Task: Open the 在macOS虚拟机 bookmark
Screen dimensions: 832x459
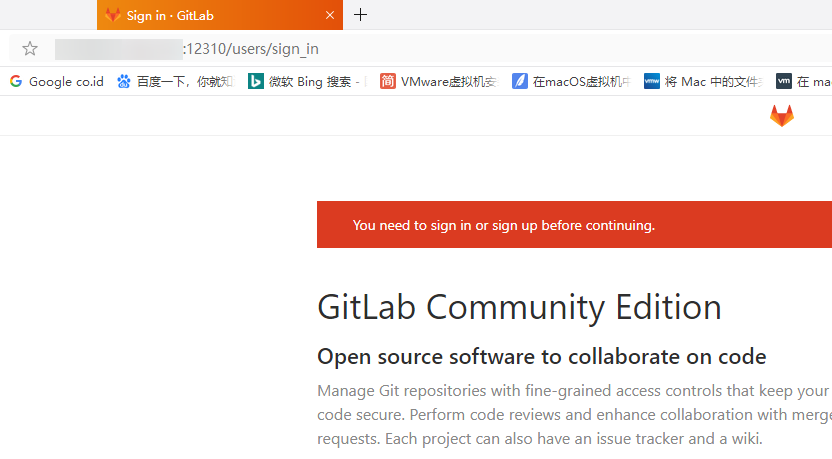Action: pos(571,81)
